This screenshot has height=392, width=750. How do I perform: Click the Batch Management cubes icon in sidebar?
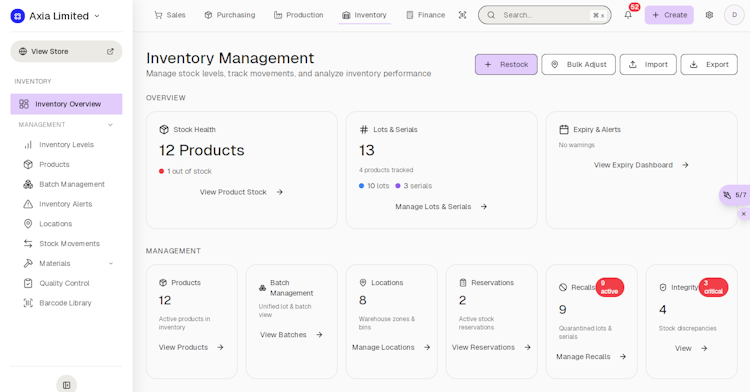[28, 184]
